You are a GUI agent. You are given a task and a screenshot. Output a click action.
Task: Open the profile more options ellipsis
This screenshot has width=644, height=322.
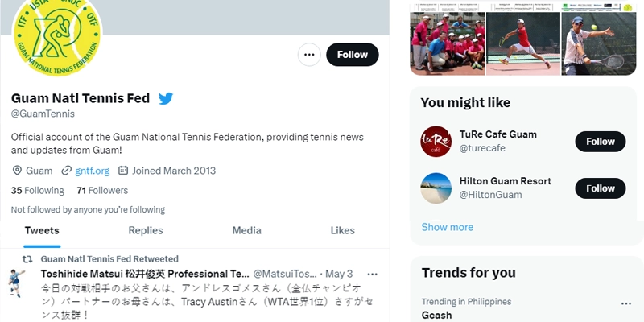(x=309, y=55)
